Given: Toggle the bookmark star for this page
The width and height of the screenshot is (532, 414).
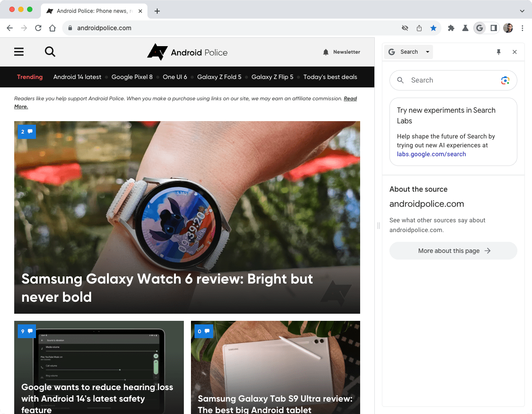Looking at the screenshot, I should point(433,28).
